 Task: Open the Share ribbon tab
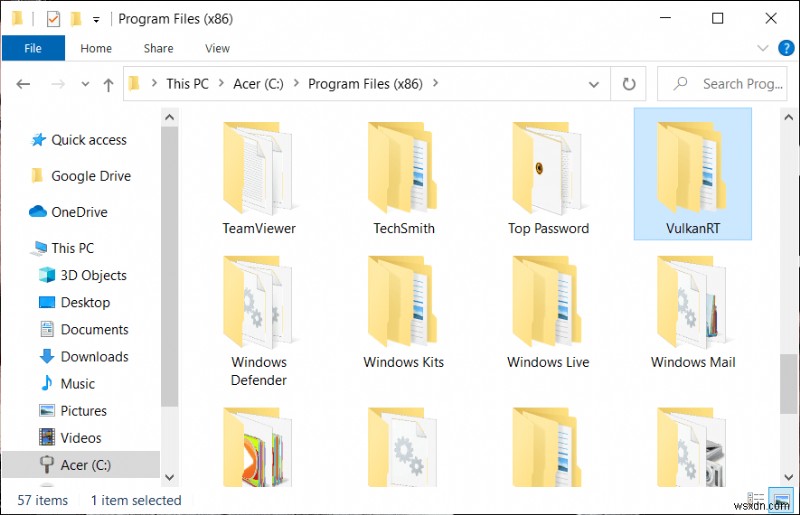158,48
